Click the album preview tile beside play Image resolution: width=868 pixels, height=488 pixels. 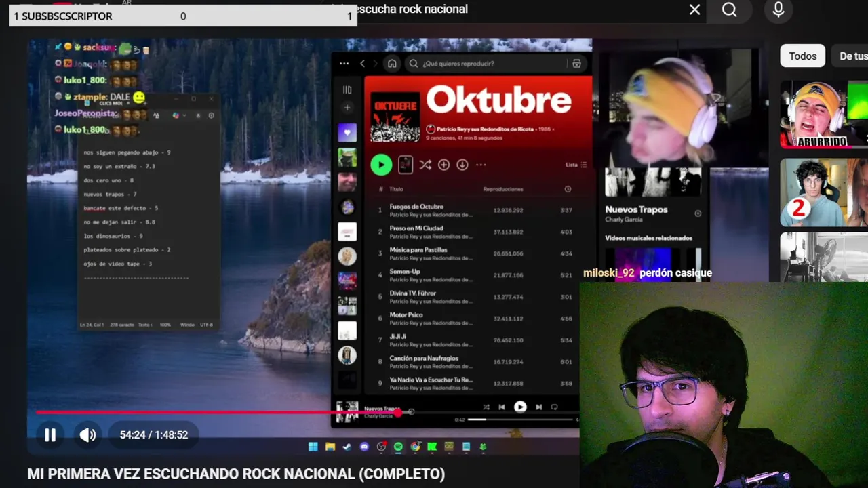tap(405, 165)
